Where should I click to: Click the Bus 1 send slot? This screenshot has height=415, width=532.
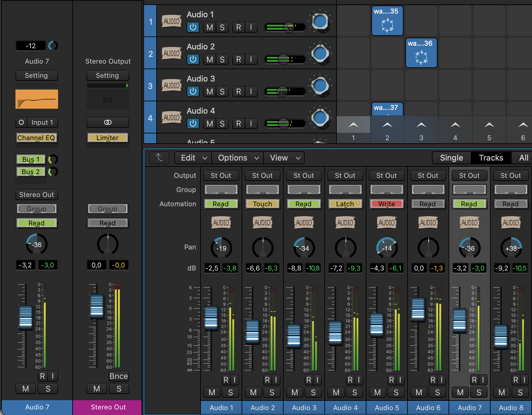(31, 159)
